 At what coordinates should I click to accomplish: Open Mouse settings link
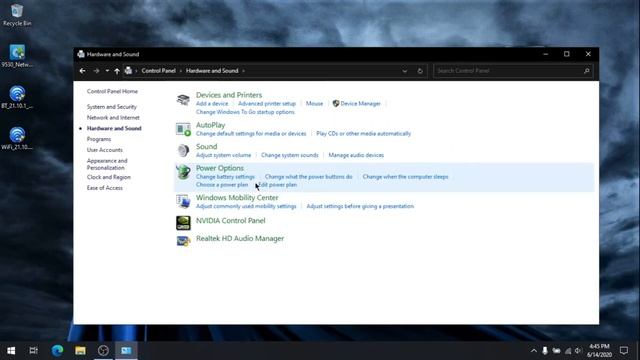(314, 104)
